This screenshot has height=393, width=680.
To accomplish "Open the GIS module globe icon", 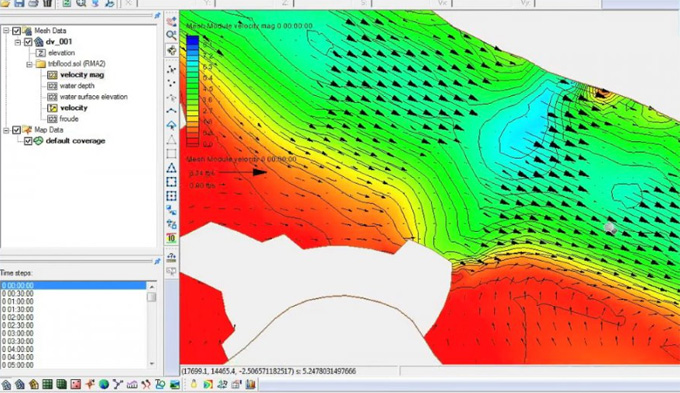I will click(103, 384).
